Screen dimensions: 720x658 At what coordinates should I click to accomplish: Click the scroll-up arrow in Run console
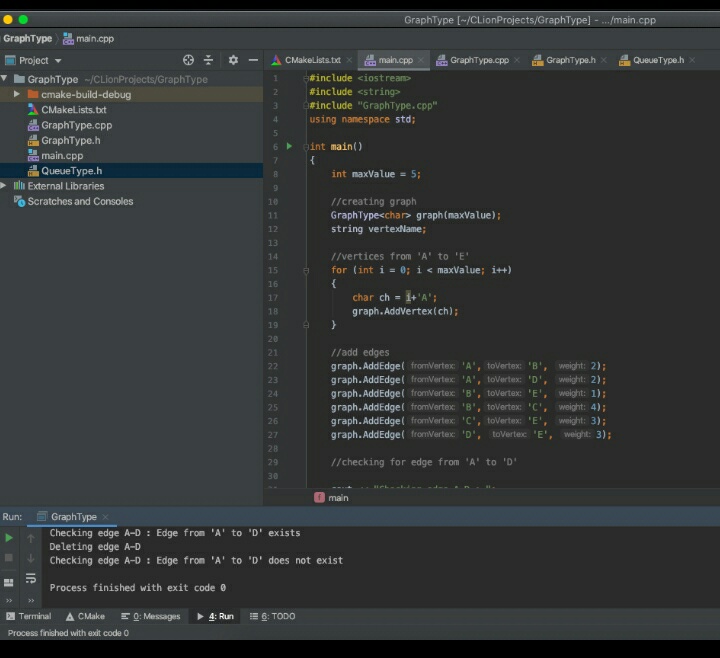[30, 538]
